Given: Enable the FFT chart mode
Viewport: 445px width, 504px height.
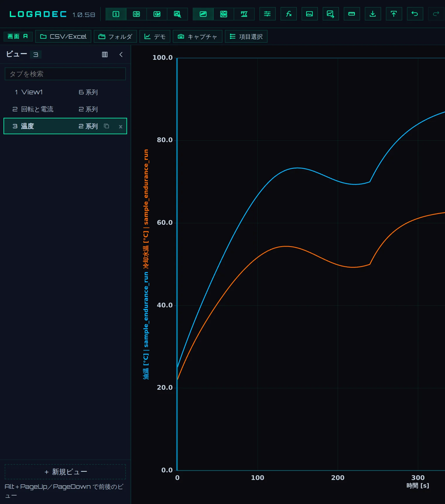Looking at the screenshot, I should 244,14.
